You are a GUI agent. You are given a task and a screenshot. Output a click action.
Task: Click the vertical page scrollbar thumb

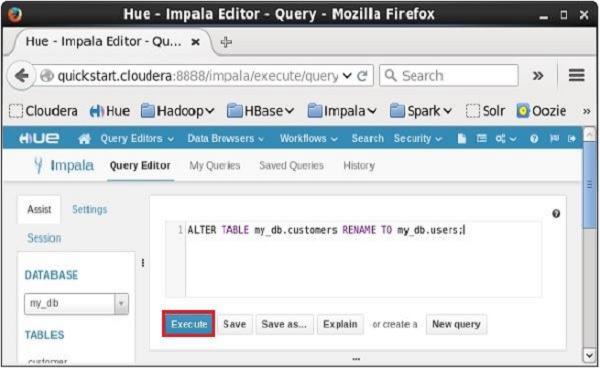click(x=589, y=185)
